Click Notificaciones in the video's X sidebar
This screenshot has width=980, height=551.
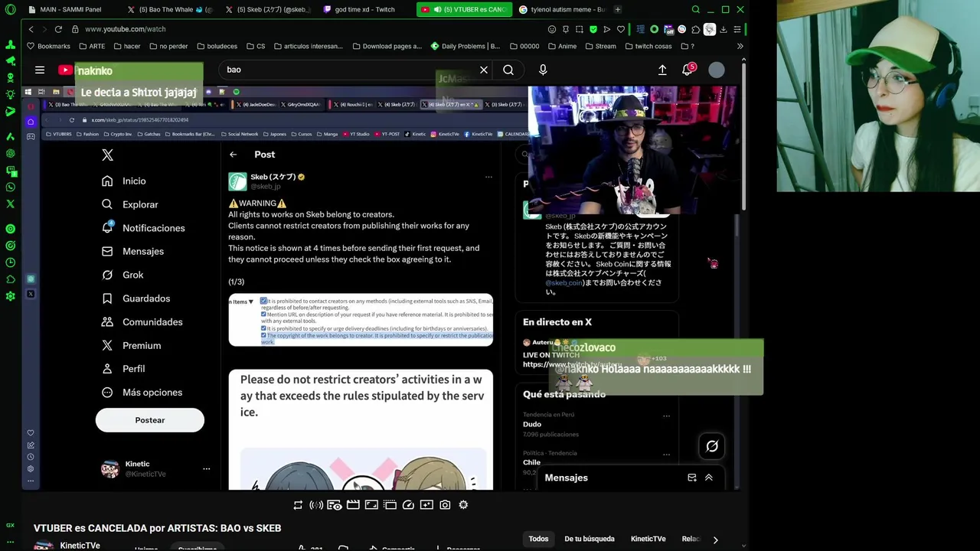click(143, 228)
